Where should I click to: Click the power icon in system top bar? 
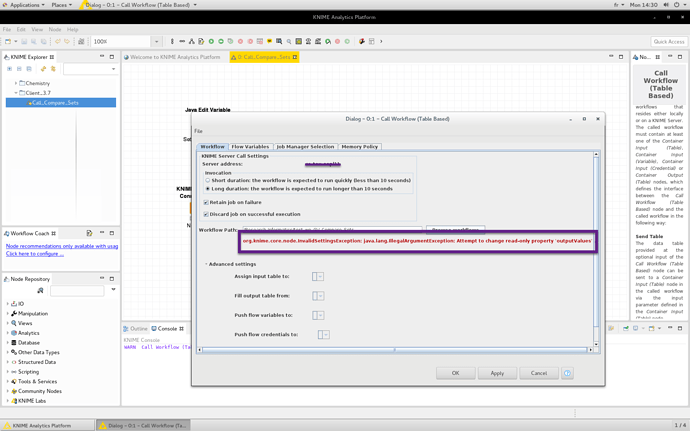tap(676, 5)
